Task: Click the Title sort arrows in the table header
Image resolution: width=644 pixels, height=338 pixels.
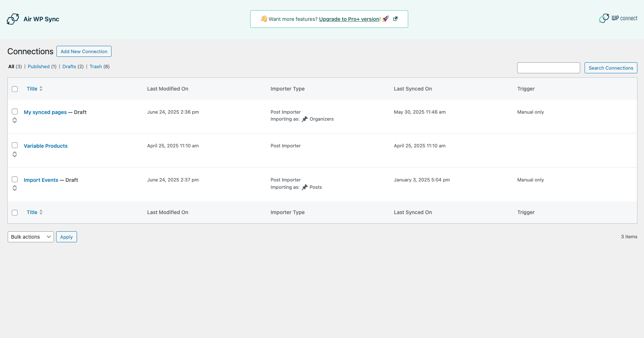Action: pos(41,89)
